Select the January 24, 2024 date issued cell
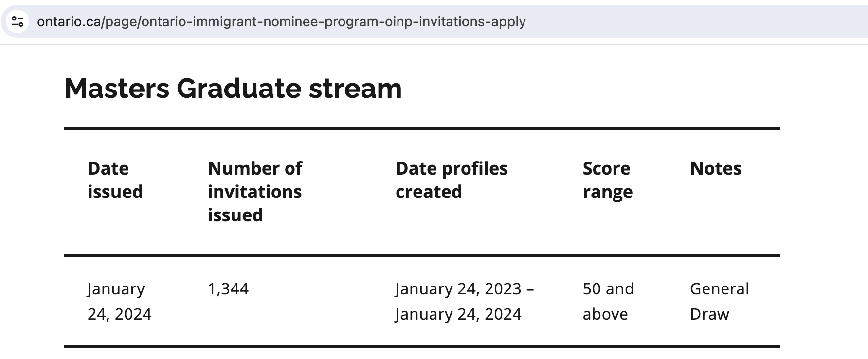This screenshot has height=359, width=868. click(120, 301)
